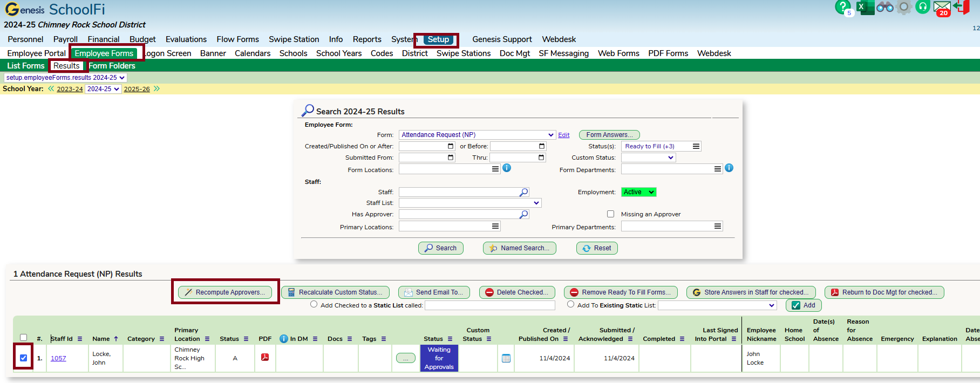The width and height of the screenshot is (980, 383).
Task: Open the Form dropdown Attendance Request (NP)
Action: pyautogui.click(x=477, y=135)
